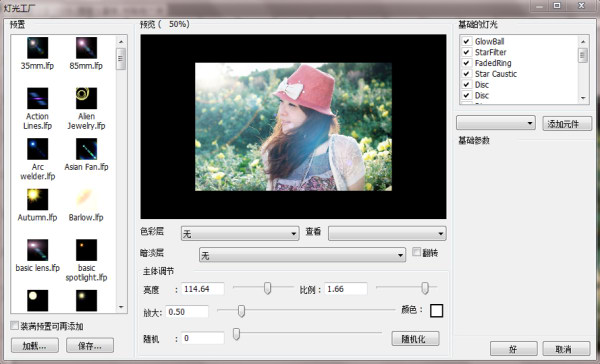600x364 pixels.
Task: Select the Barlow.lfp preset icon
Action: (86, 199)
